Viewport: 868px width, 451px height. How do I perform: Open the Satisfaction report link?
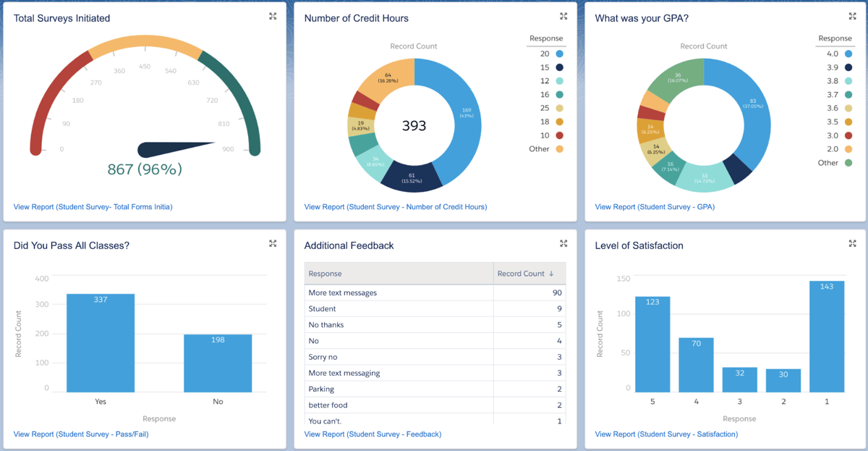tap(666, 434)
